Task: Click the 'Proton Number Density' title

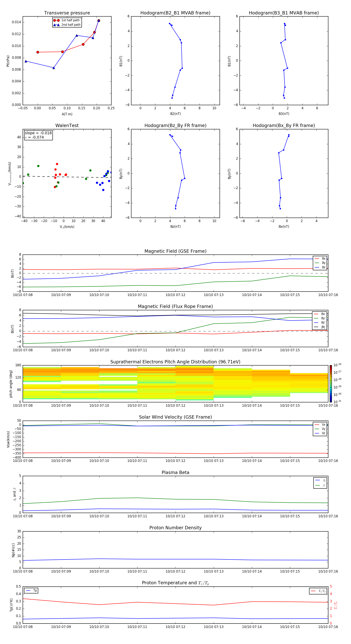Action: (175, 528)
